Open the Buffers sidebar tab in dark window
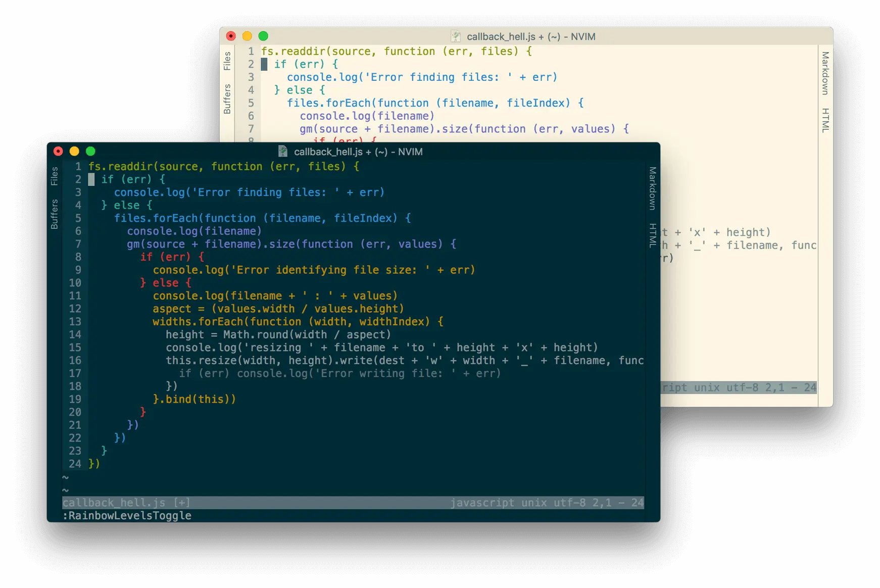 [54, 214]
